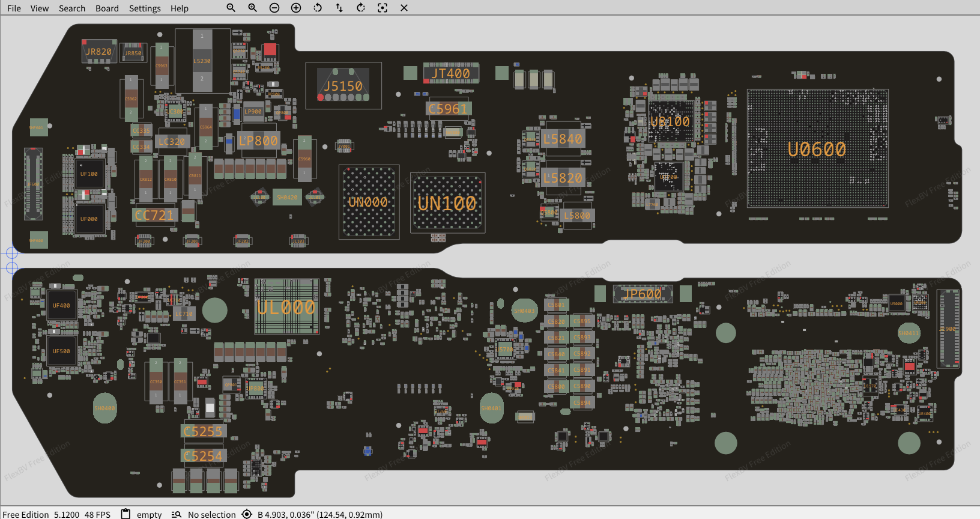Select shield pad SH0400
The height and width of the screenshot is (519, 980).
tap(104, 408)
